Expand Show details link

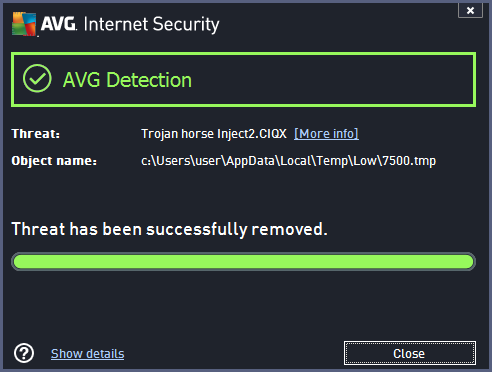tap(87, 354)
